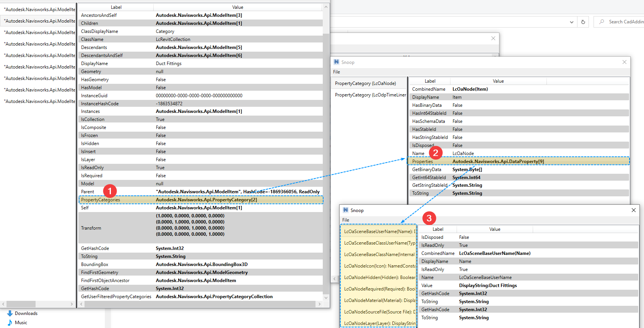The height and width of the screenshot is (328, 644).
Task: Click the Navisworks icon in the upper Snoop title bar
Action: click(x=337, y=62)
